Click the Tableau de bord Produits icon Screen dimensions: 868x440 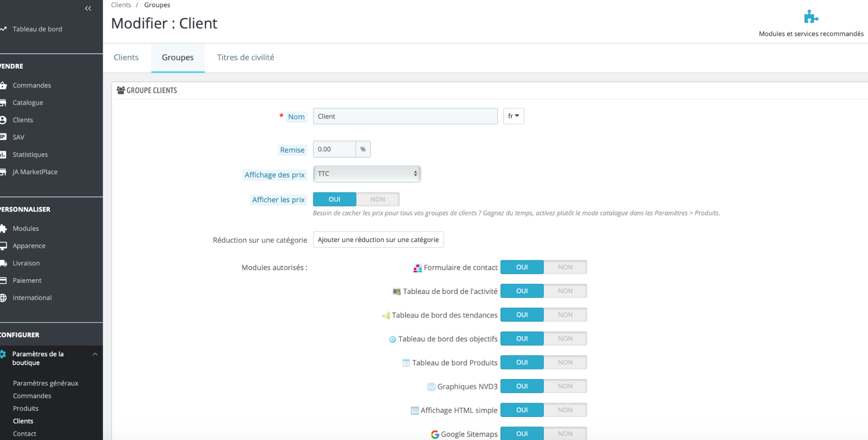[x=406, y=363]
